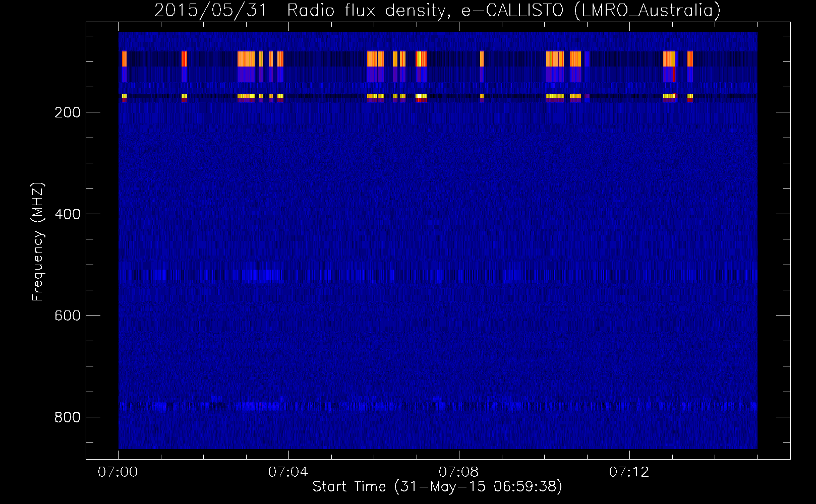
Task: Click the plot title mentioning e-CALLISTO
Action: 437,10
